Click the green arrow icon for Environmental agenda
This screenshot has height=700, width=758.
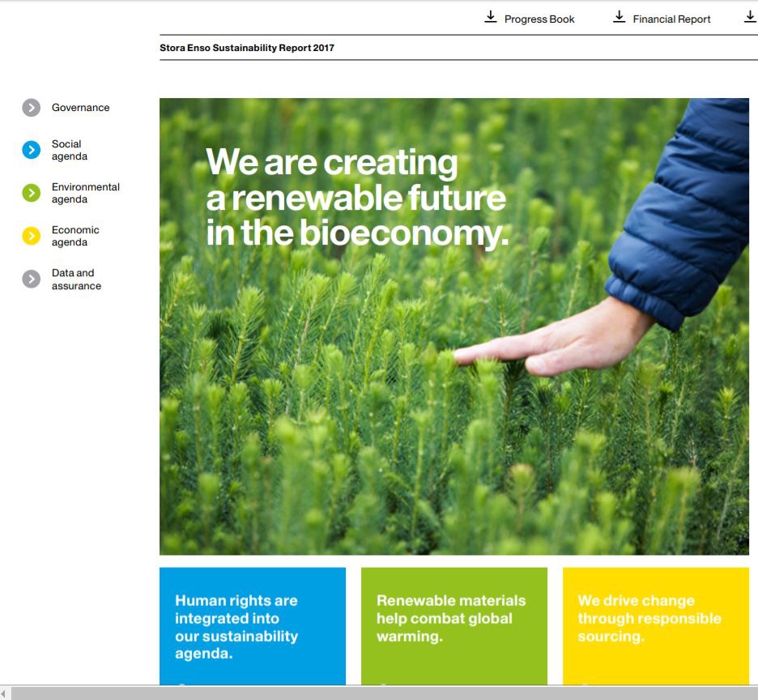click(31, 193)
